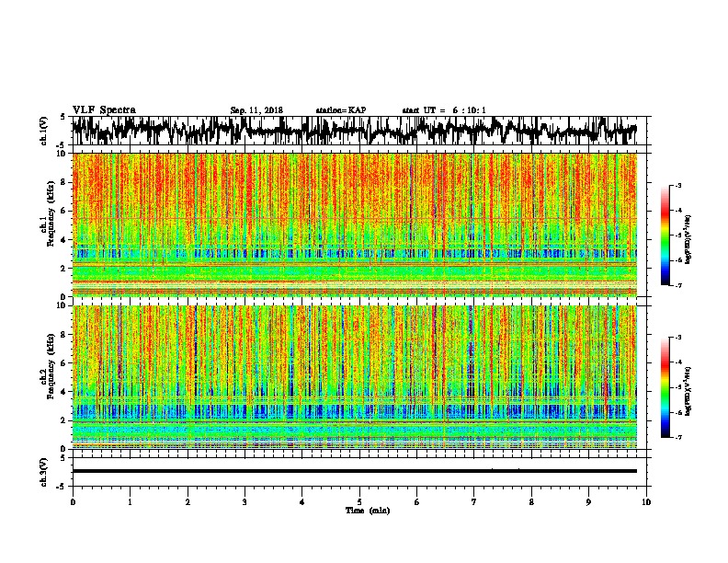Click the "5" volt tick of ch.1 waveform
This screenshot has height=563, width=728.
(x=63, y=117)
